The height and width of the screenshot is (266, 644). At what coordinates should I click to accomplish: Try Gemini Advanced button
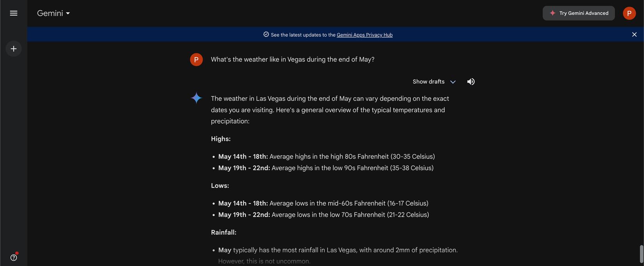[578, 13]
